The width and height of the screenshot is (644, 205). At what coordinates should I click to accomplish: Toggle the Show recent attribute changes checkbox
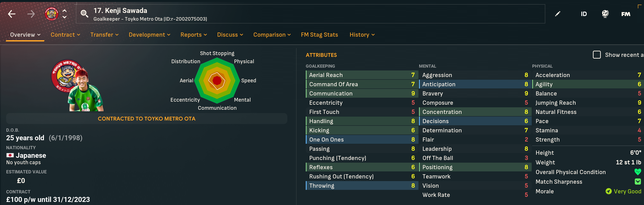[x=596, y=55]
